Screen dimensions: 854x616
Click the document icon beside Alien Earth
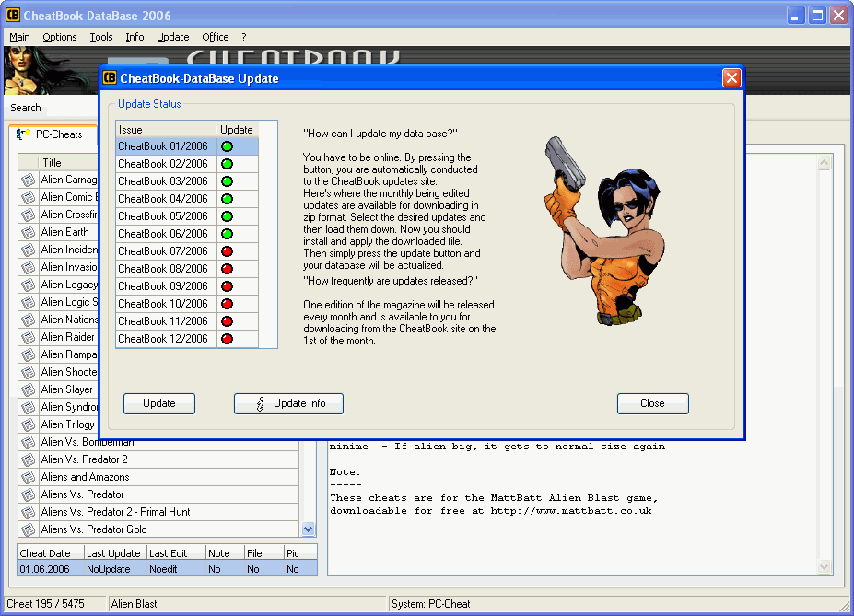28,232
